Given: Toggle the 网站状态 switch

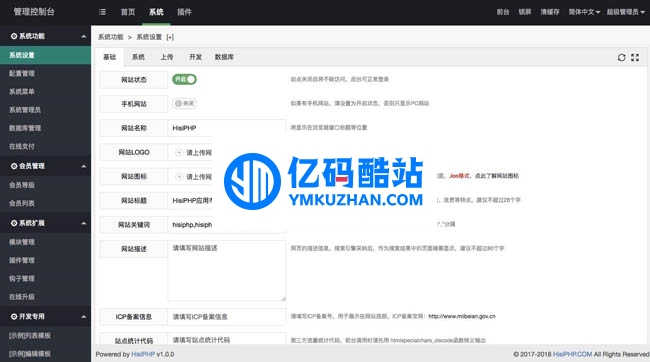Looking at the screenshot, I should pos(184,79).
